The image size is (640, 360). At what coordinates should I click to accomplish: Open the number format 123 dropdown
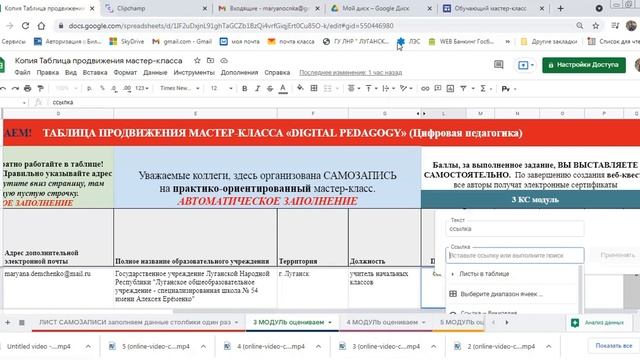click(x=142, y=88)
